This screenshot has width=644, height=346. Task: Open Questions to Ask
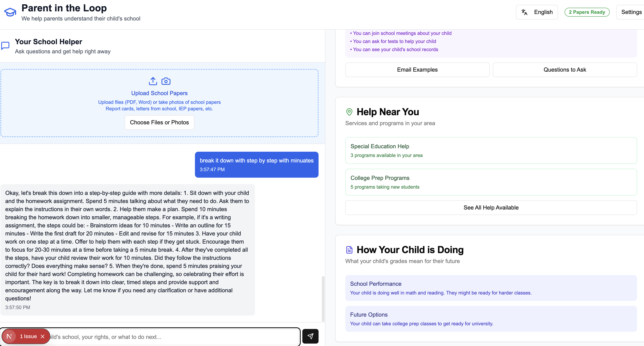(565, 70)
